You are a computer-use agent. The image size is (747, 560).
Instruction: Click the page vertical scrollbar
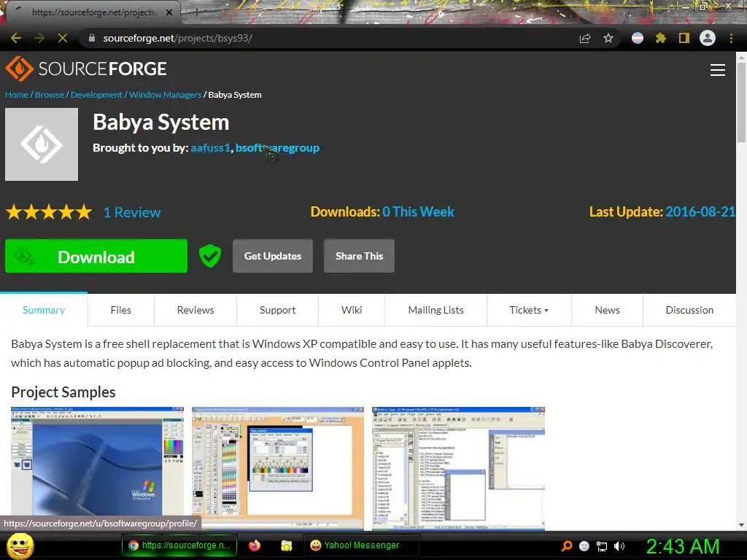click(x=741, y=102)
